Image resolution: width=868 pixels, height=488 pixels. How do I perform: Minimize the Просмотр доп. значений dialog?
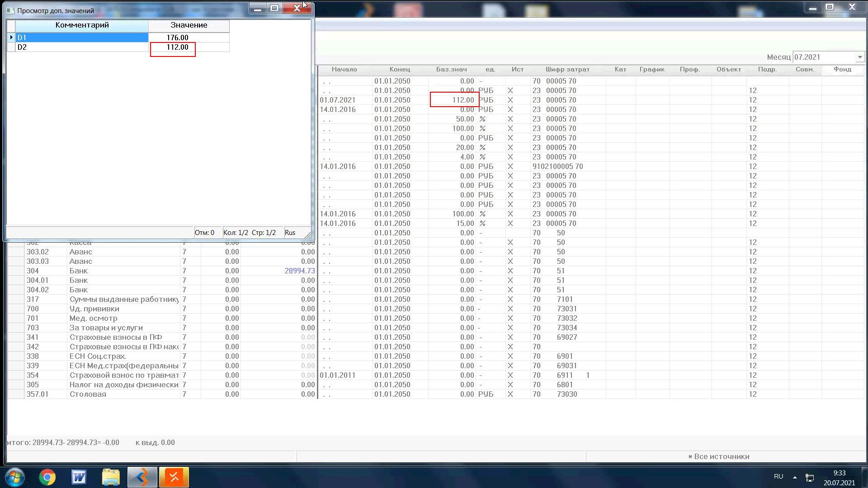coord(258,8)
